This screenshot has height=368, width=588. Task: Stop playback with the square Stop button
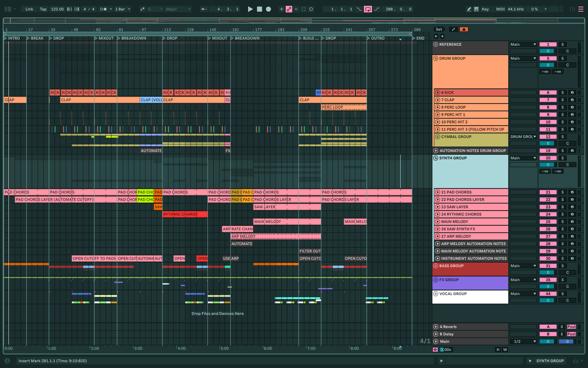tap(259, 9)
